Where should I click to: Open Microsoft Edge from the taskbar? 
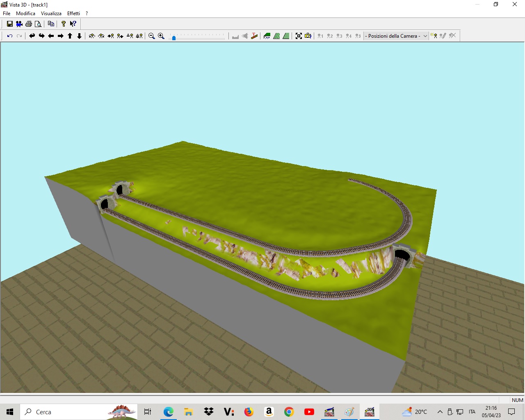click(x=168, y=412)
